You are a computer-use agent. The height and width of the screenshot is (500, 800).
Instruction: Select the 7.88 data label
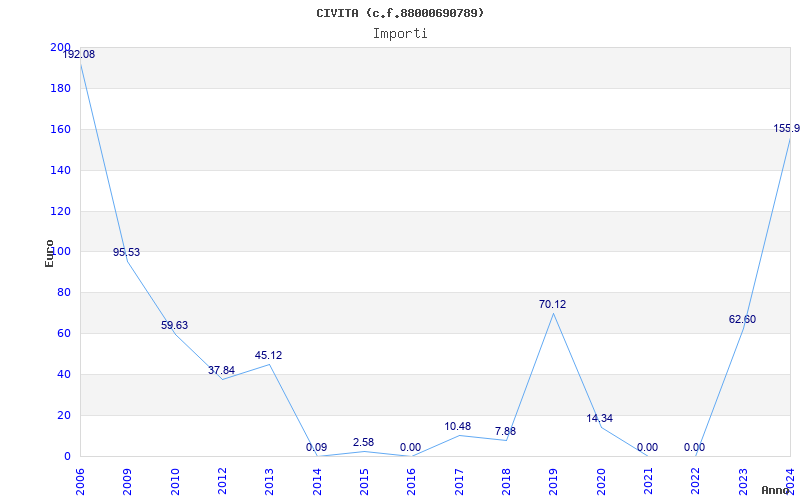pyautogui.click(x=505, y=431)
